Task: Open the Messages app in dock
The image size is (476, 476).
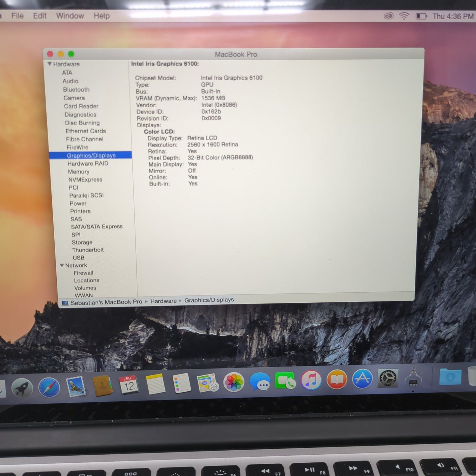Action: [260, 381]
